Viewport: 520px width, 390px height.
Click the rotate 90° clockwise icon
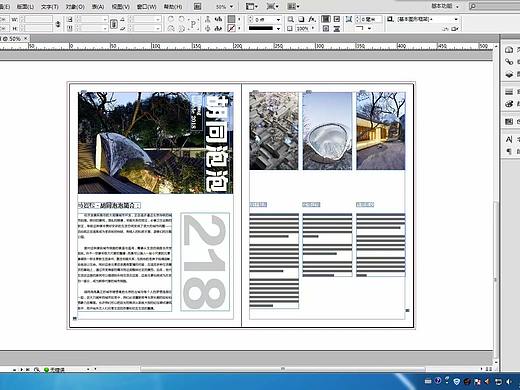(171, 19)
